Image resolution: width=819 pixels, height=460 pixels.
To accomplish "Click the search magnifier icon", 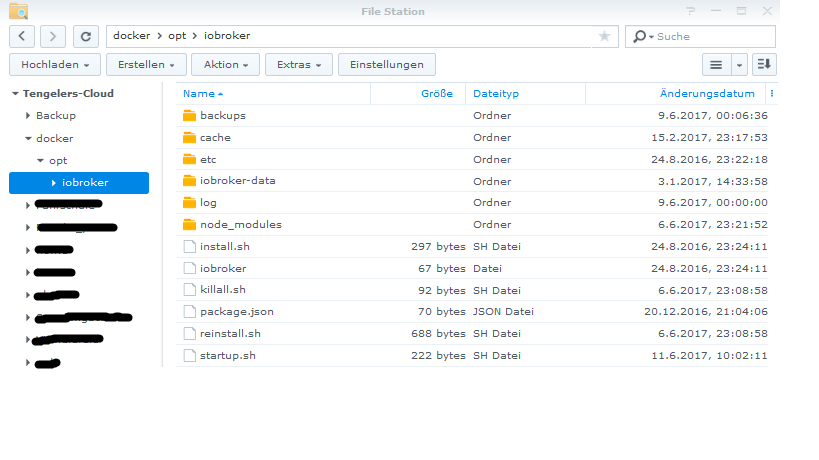I will point(639,37).
